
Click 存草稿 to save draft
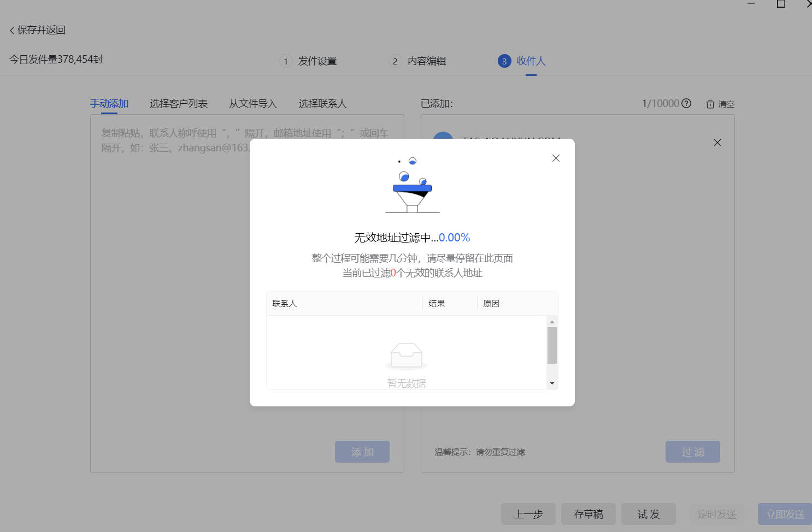point(588,514)
